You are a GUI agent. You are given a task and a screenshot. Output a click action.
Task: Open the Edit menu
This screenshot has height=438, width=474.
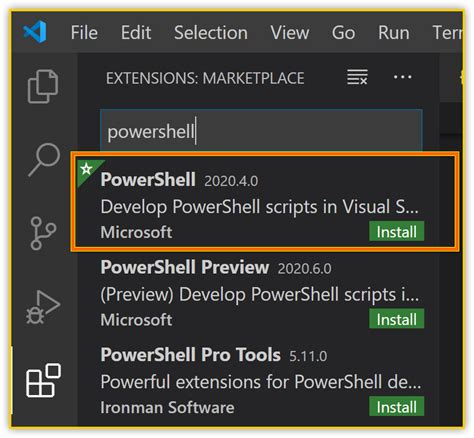[x=136, y=33]
